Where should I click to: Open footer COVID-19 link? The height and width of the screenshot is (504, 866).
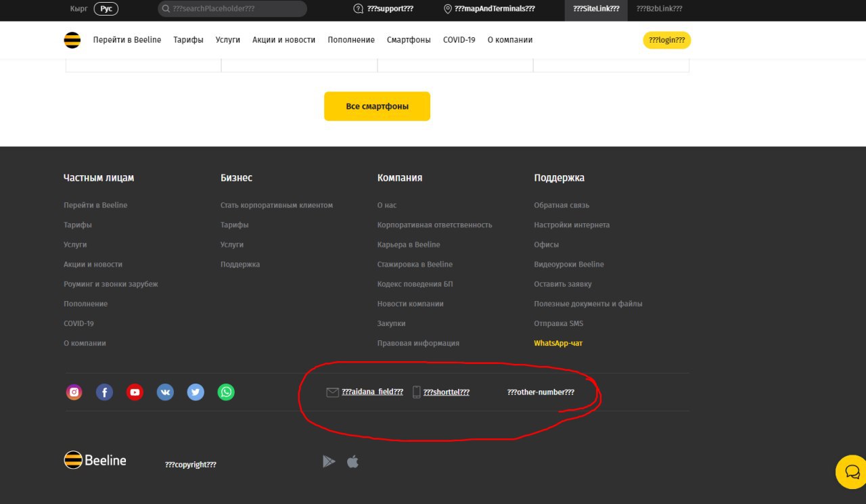click(x=78, y=323)
